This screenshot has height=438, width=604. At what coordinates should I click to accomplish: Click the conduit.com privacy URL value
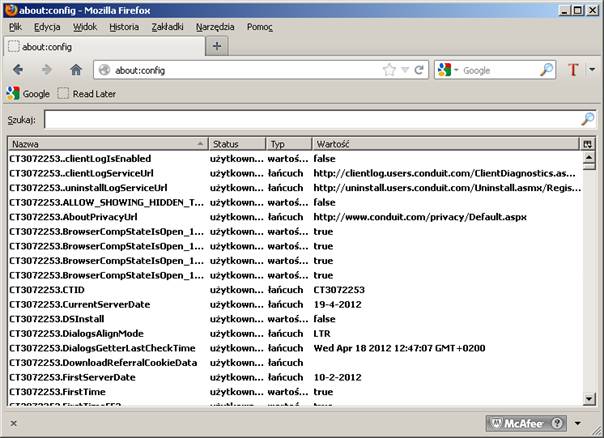pyautogui.click(x=420, y=217)
